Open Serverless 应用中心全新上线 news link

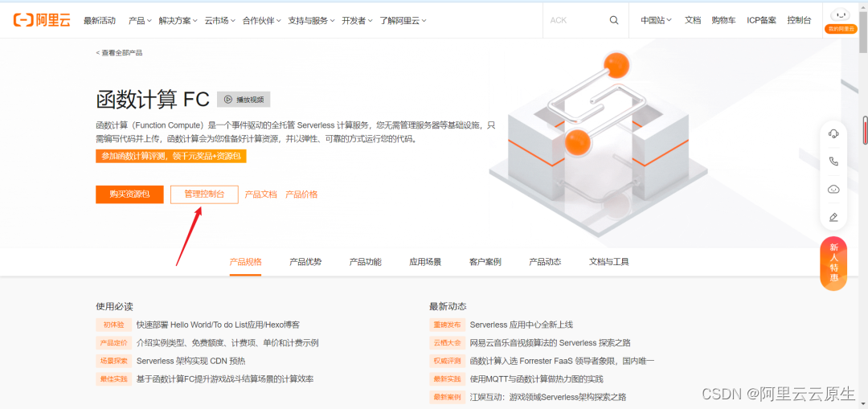[x=521, y=325]
